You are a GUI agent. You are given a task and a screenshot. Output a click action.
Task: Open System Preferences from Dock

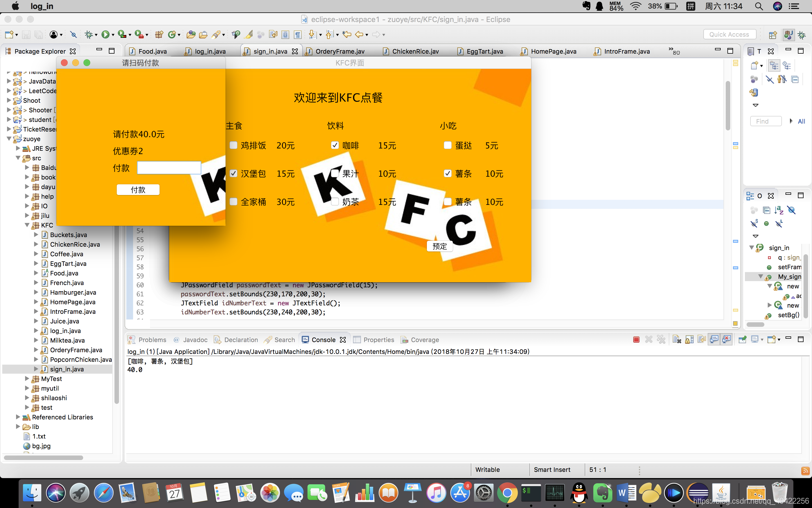(484, 493)
